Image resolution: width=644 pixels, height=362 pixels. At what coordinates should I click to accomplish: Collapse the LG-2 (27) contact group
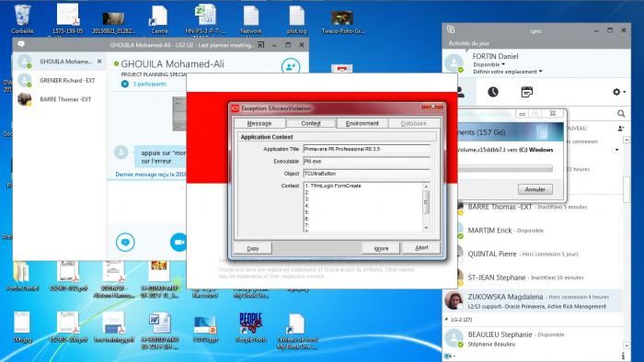coord(447,319)
